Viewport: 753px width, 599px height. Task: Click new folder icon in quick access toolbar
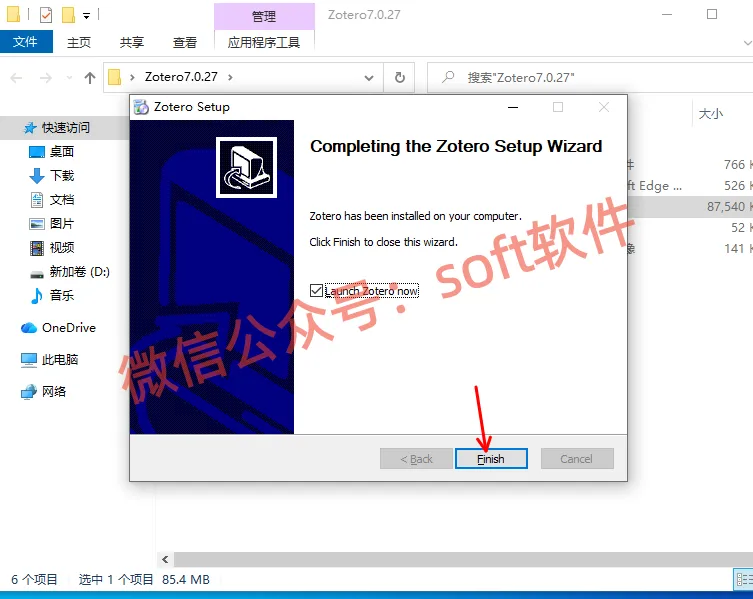click(x=68, y=14)
